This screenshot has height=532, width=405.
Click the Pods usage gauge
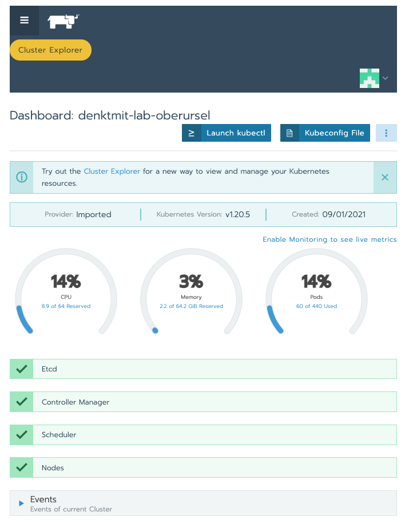[316, 291]
